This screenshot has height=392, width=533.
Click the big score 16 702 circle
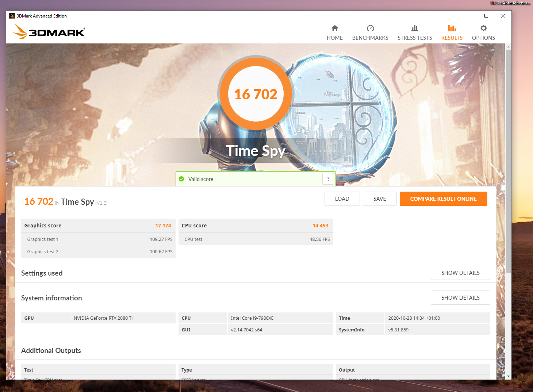coord(256,94)
